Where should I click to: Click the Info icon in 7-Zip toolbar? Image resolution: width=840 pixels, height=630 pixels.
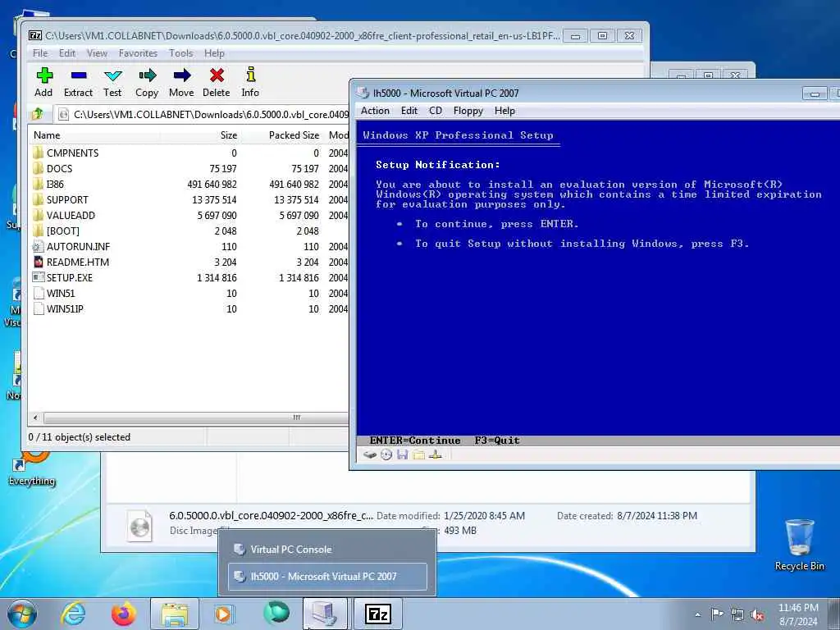(x=250, y=75)
